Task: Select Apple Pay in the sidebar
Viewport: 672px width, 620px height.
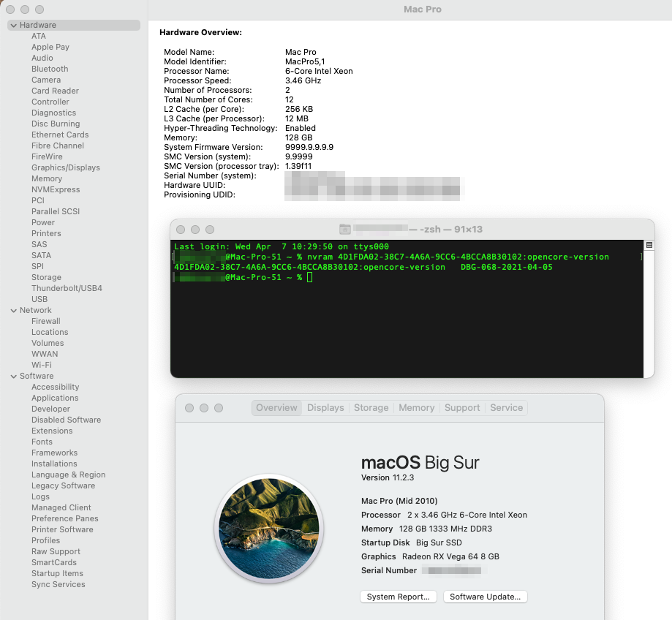Action: pos(50,47)
